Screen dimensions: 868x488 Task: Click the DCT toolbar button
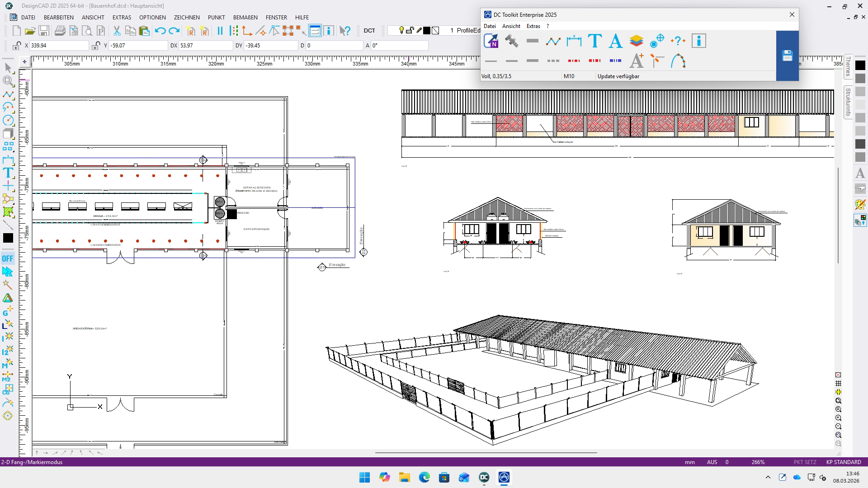point(369,31)
